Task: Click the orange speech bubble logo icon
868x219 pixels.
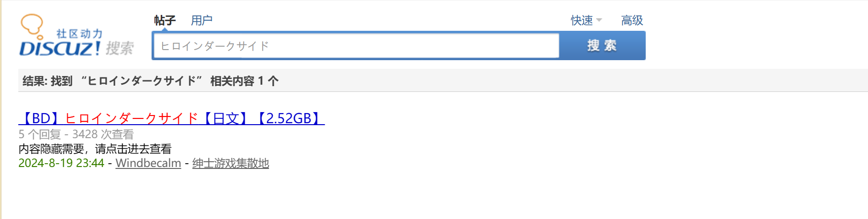Action: 32,26
